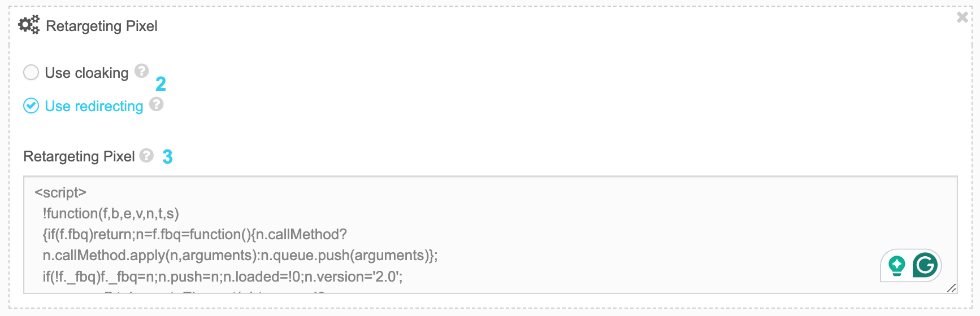Click the Use redirecting label text

coord(94,106)
